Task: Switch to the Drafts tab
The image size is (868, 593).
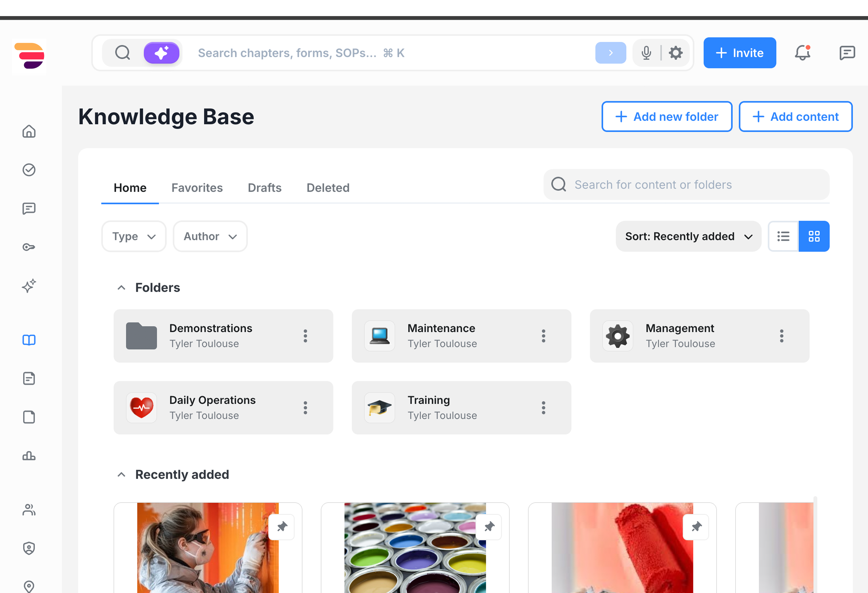Action: coord(264,188)
